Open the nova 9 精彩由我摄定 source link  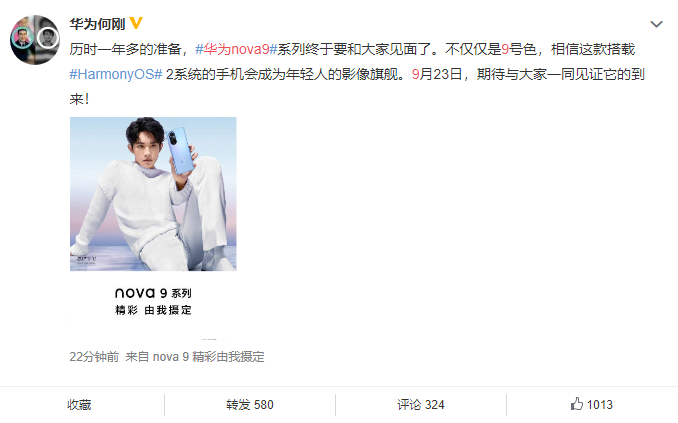(208, 357)
